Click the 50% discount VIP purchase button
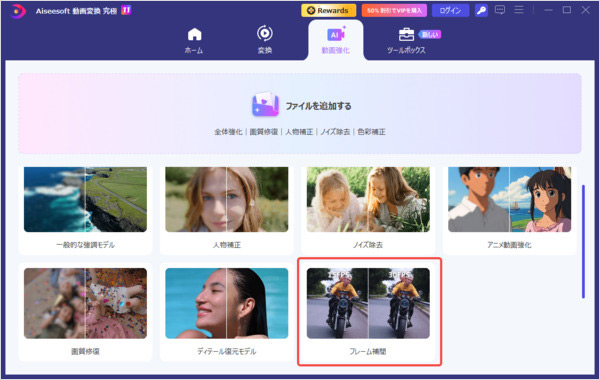The image size is (600, 380). pos(394,11)
